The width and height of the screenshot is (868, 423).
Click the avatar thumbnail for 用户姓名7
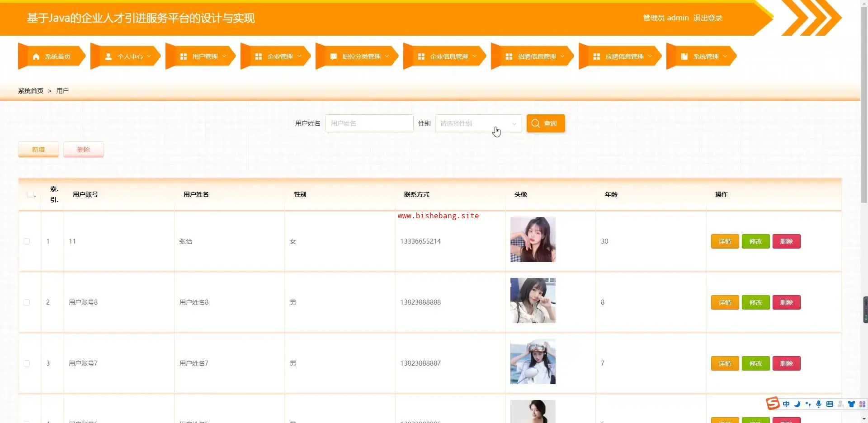click(x=533, y=362)
